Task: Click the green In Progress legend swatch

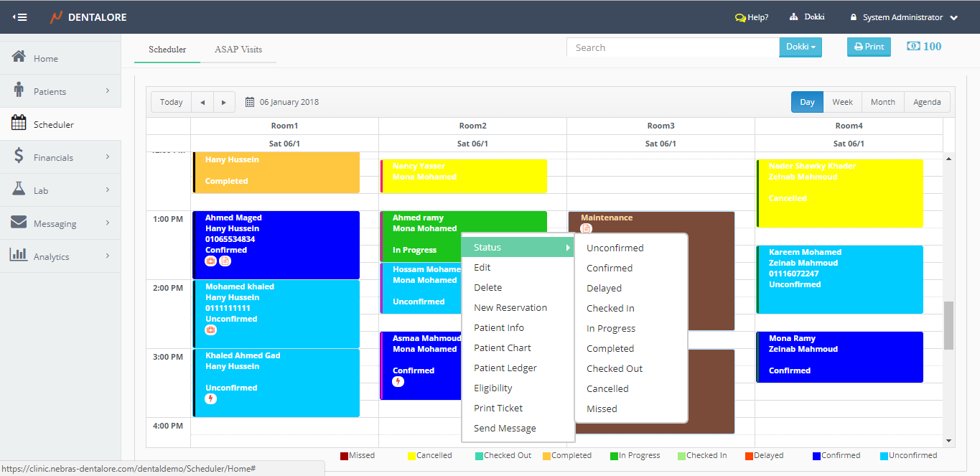Action: pos(614,456)
